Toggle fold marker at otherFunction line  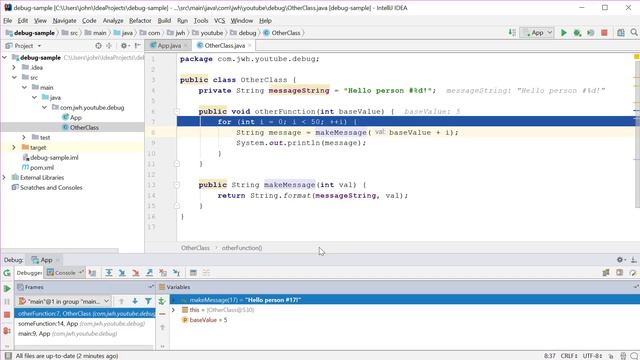(x=177, y=111)
